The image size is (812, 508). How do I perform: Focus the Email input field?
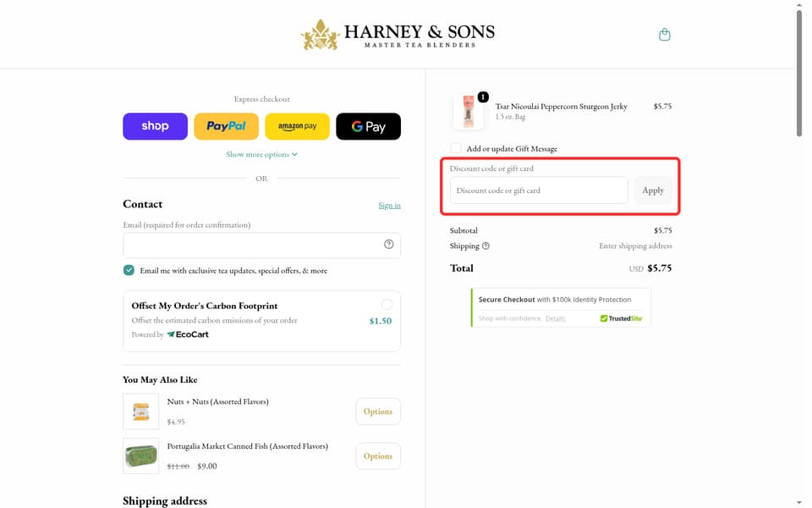[x=261, y=246]
